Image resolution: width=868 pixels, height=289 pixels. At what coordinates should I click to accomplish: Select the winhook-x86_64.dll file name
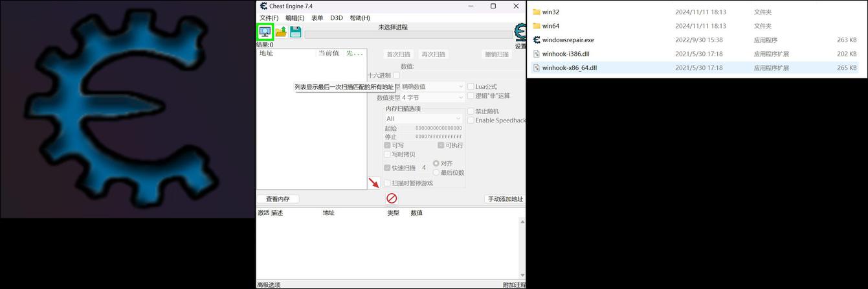tap(570, 67)
